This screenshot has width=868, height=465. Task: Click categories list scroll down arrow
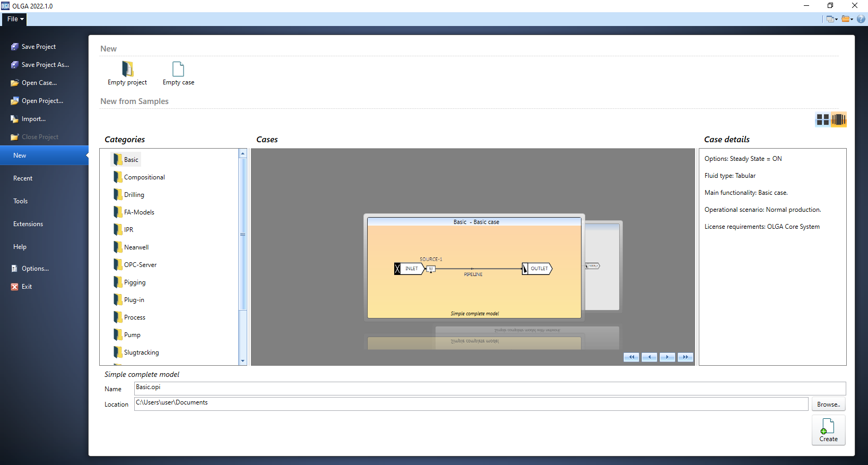243,361
